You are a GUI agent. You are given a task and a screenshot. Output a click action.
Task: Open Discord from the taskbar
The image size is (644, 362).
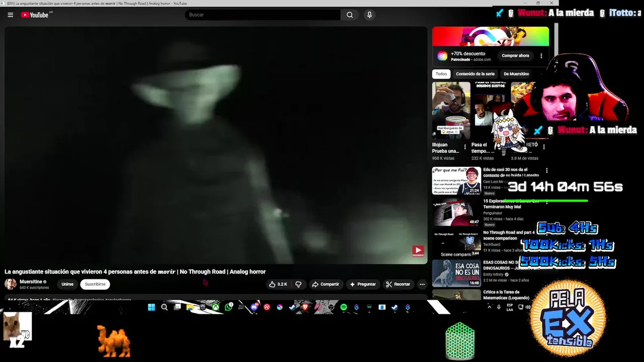254,307
